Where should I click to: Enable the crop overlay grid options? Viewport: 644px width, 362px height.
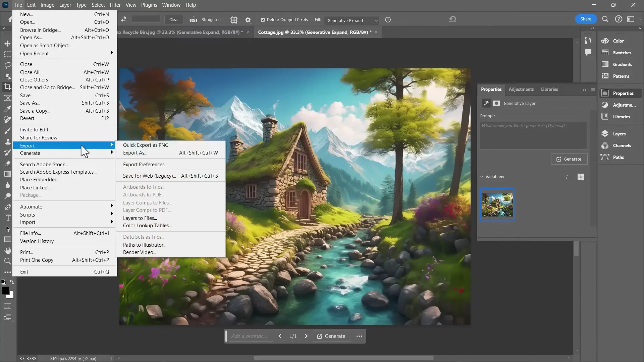click(x=234, y=20)
